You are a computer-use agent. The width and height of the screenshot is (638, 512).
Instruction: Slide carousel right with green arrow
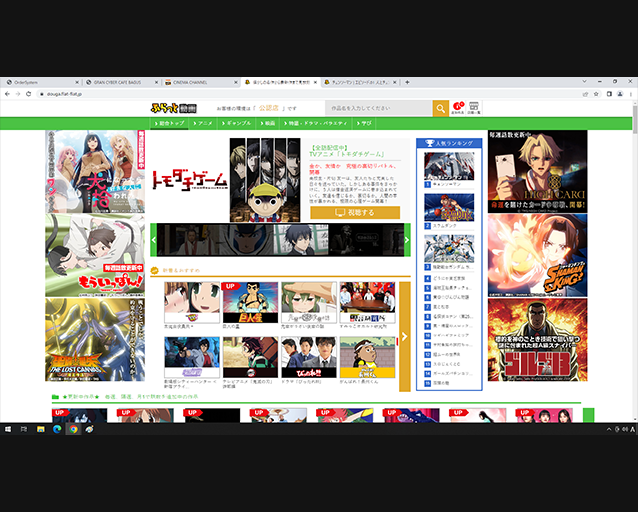click(x=407, y=240)
